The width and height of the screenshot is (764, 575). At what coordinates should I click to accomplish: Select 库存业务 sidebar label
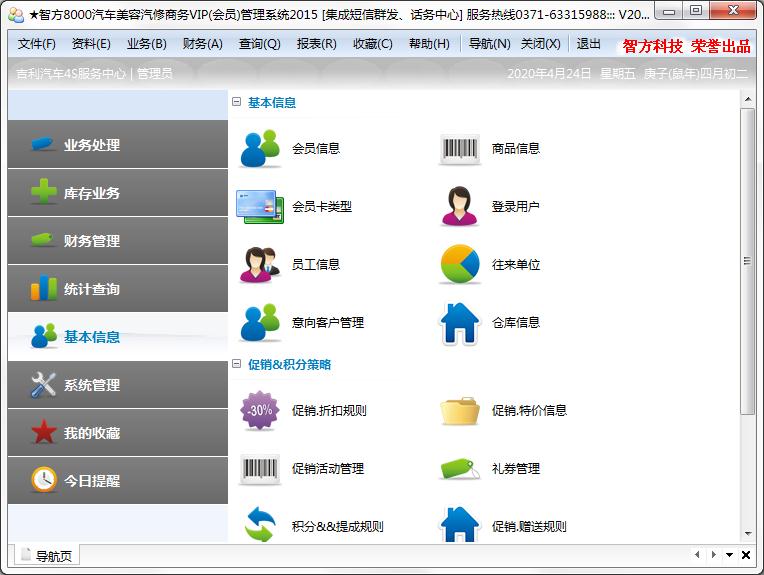tap(92, 193)
